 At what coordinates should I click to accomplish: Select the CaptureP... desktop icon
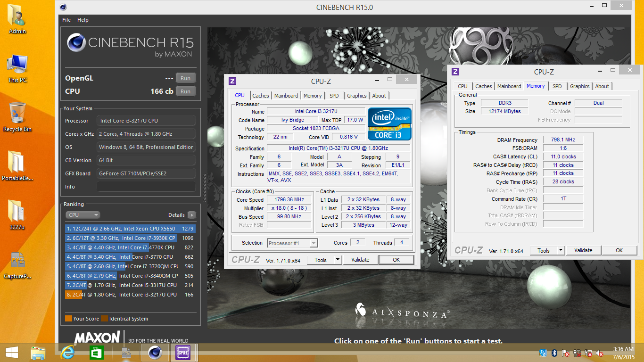point(17,265)
